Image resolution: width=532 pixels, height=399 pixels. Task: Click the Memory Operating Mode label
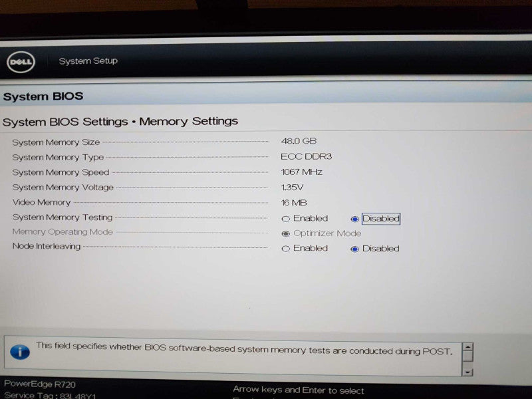coord(63,231)
